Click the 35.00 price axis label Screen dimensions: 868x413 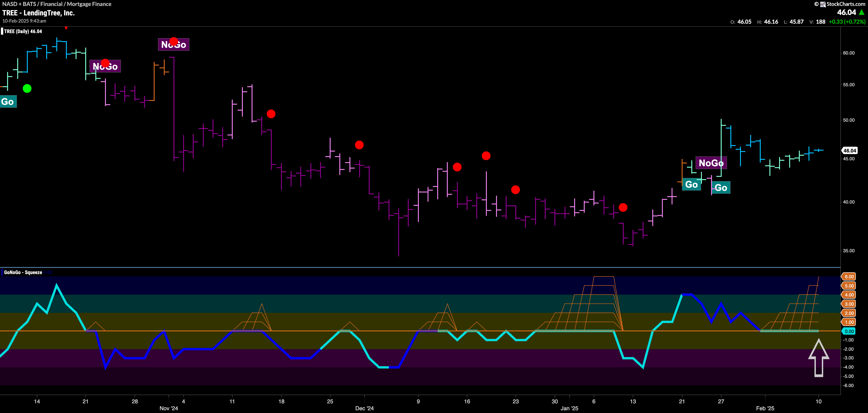pos(848,250)
